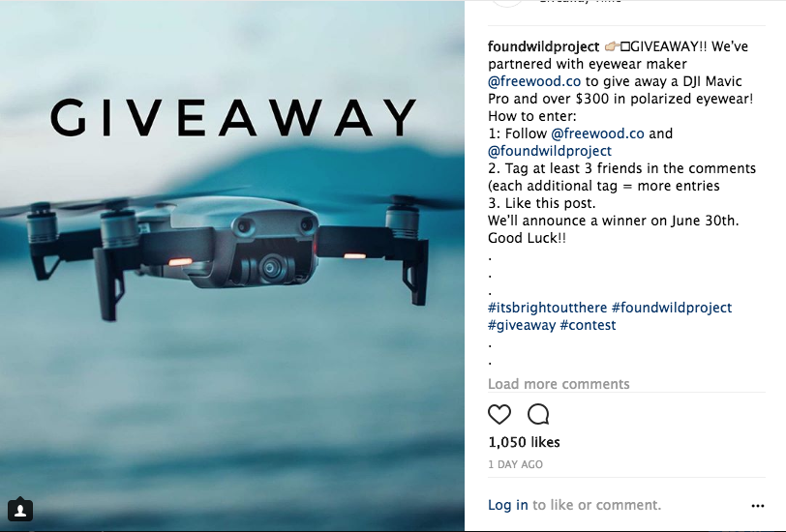Click Log in to like or comment
The height and width of the screenshot is (532, 786).
pyautogui.click(x=508, y=505)
